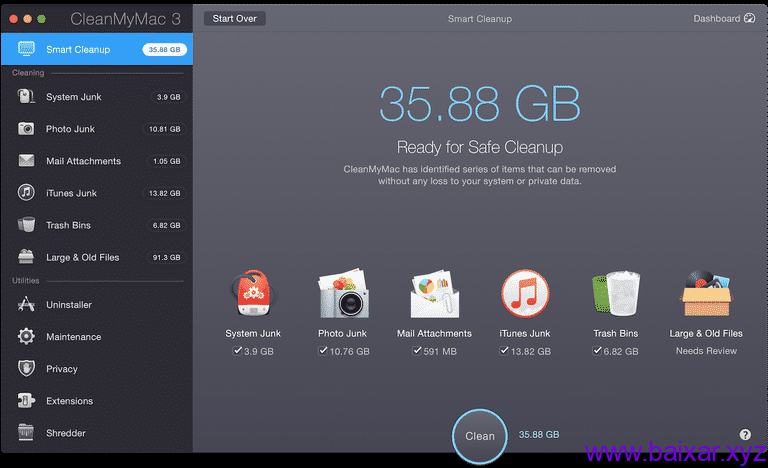
Task: Click the Extensions label in sidebar
Action: (x=70, y=401)
